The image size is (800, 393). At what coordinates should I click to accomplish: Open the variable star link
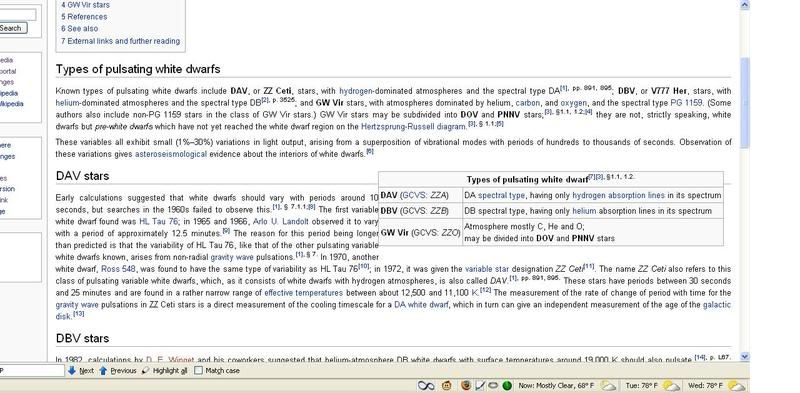coord(487,269)
